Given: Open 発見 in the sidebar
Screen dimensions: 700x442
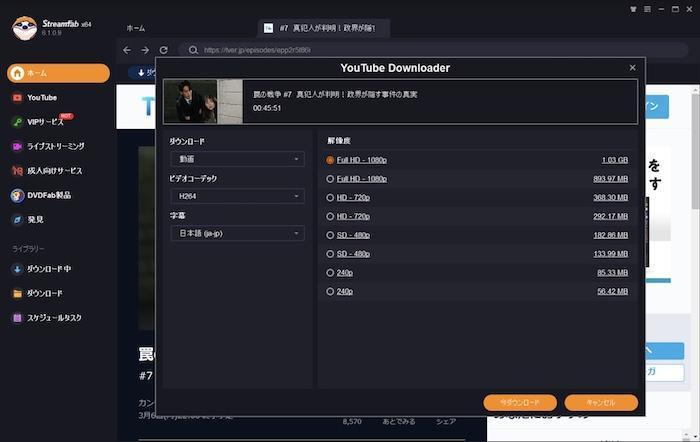Looking at the screenshot, I should tap(28, 220).
